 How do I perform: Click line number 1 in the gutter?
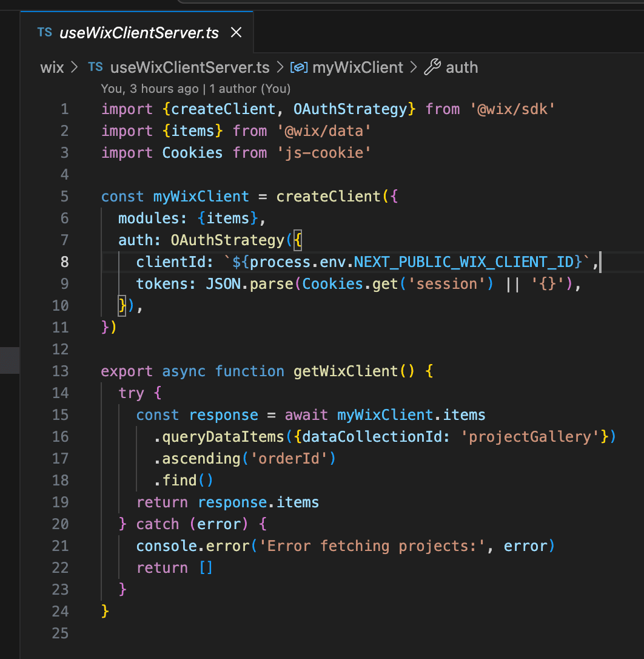click(x=64, y=109)
